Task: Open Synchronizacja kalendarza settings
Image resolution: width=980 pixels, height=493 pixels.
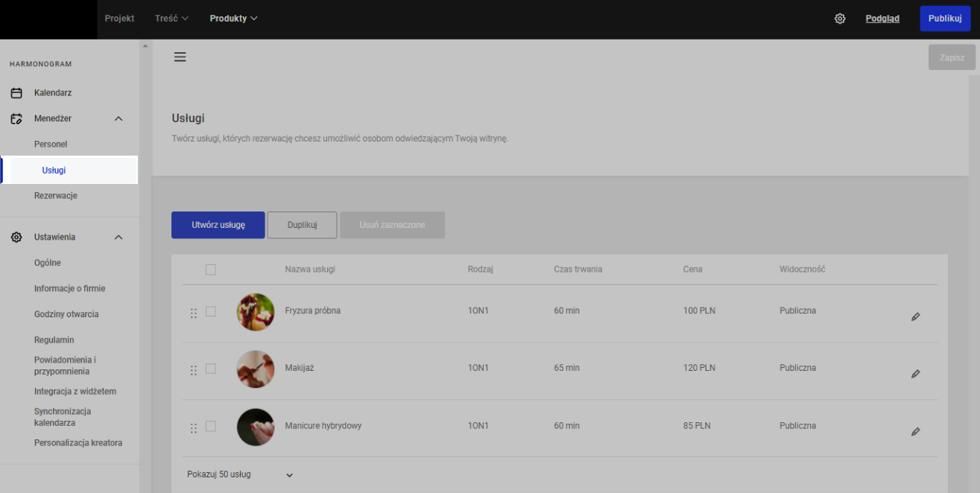Action: 63,417
